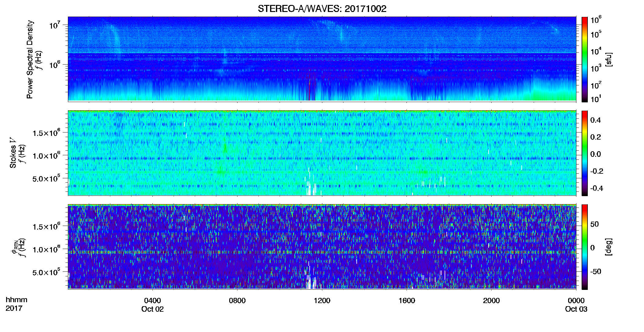Click the 10^2 value on sfu colorbar
This screenshot has height=332, width=644.
click(596, 85)
